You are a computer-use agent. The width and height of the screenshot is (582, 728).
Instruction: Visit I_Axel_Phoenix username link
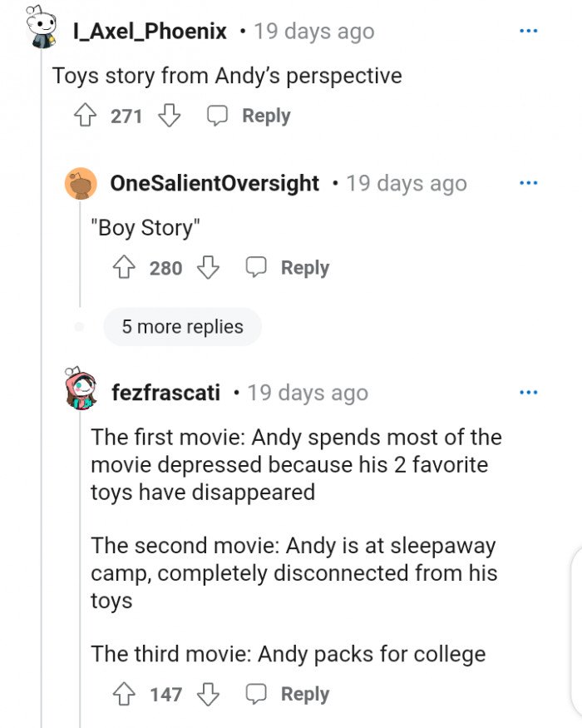pos(150,32)
